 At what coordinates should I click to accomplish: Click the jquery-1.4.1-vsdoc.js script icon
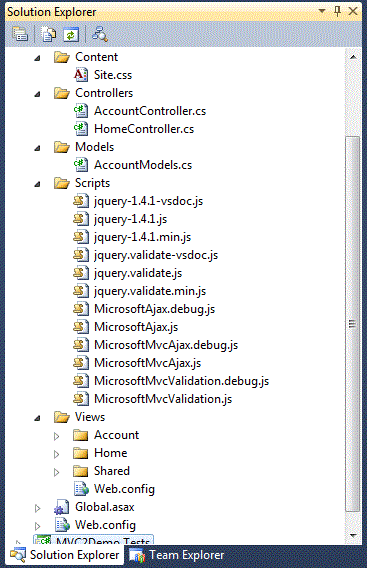click(81, 201)
